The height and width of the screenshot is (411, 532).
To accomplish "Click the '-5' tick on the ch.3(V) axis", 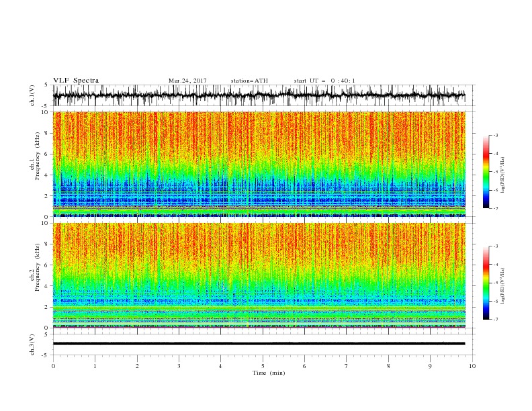I will [46, 355].
